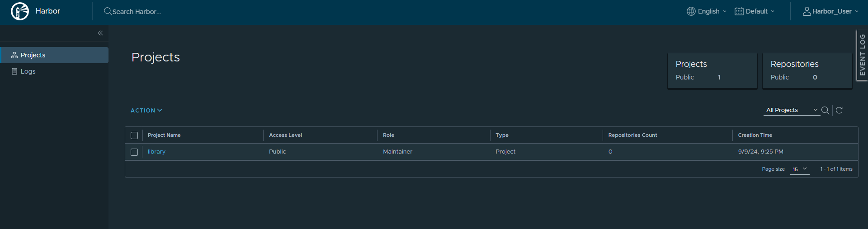This screenshot has width=868, height=229.
Task: Open the All Projects filter dropdown
Action: [792, 110]
